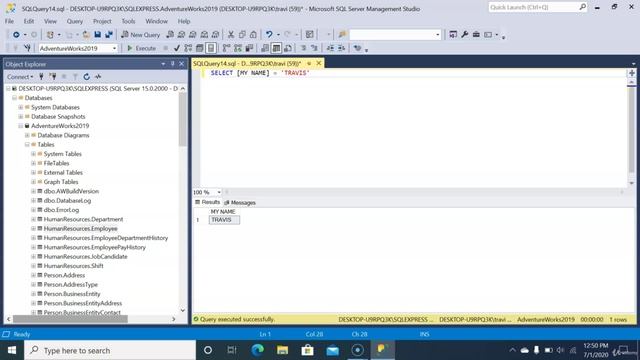Click Display Estimated Execution Plan icon

pos(188,48)
